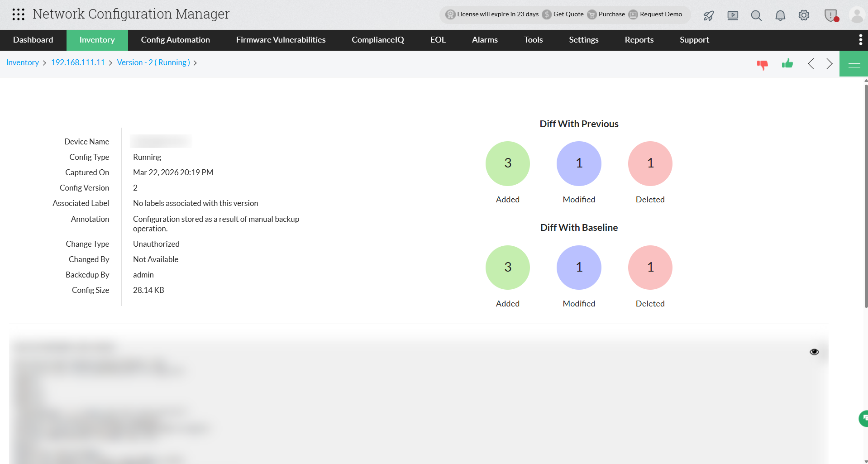Click the Network Configuration Manager title
Image resolution: width=868 pixels, height=464 pixels.
point(131,14)
